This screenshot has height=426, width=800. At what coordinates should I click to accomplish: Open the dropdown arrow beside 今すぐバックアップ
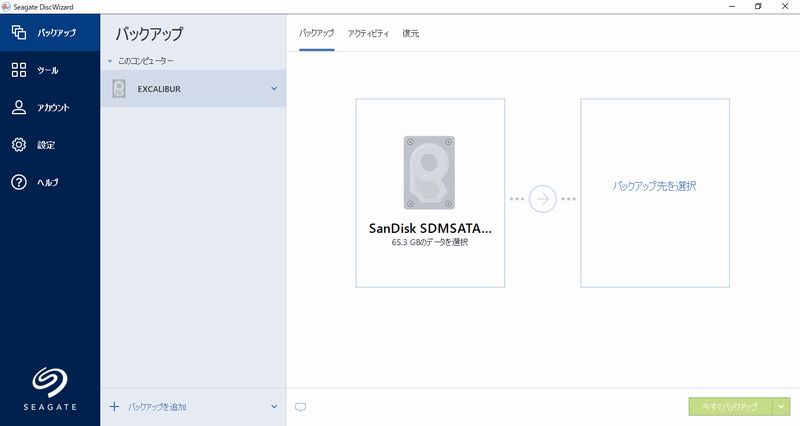(x=781, y=407)
